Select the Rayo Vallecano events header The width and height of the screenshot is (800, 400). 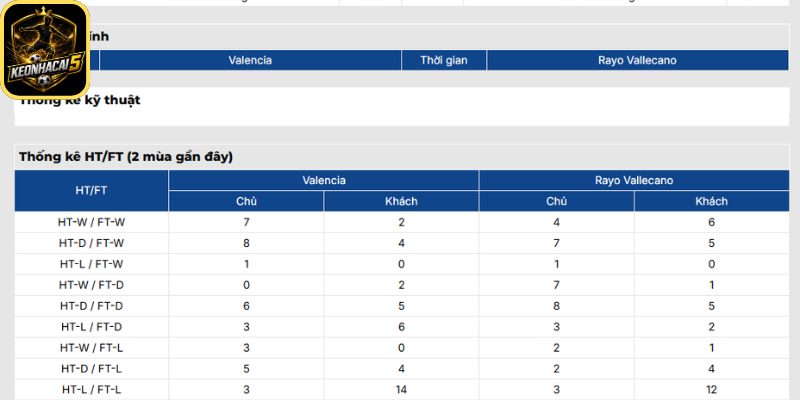637,60
